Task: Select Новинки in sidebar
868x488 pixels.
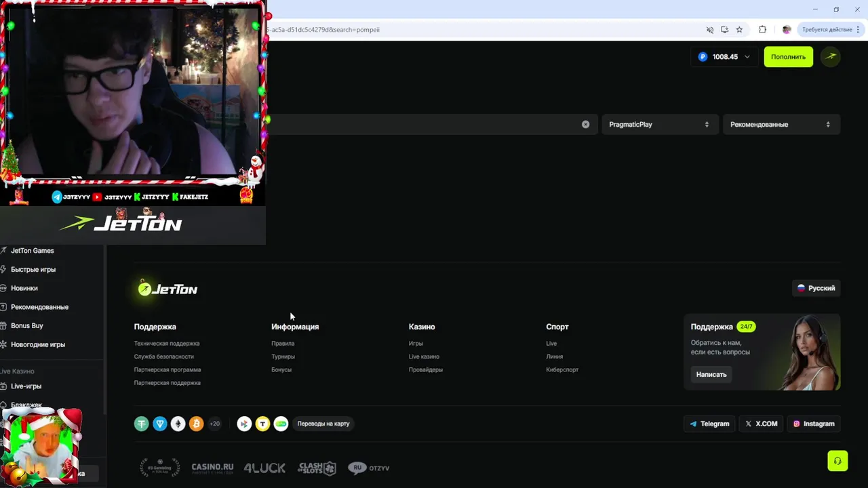Action: [24, 288]
